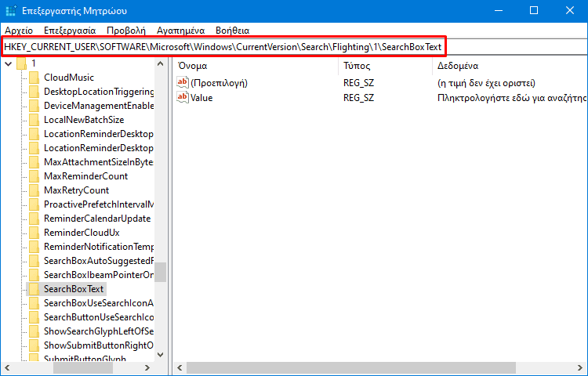Minimize the Registry Editor window

(499, 11)
